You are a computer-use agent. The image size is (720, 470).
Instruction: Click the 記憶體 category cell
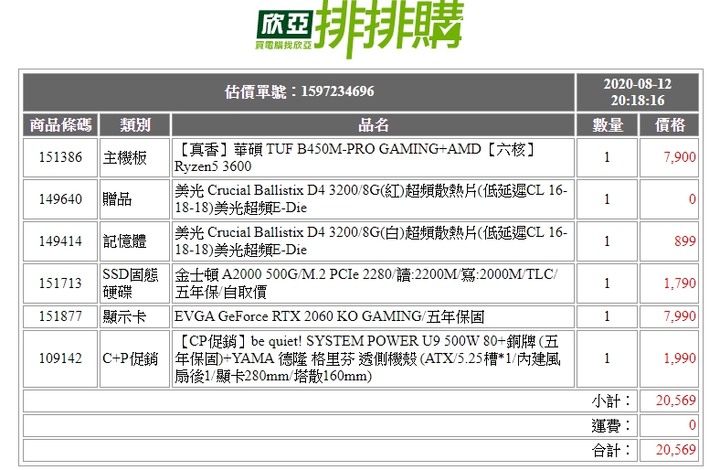[135, 241]
